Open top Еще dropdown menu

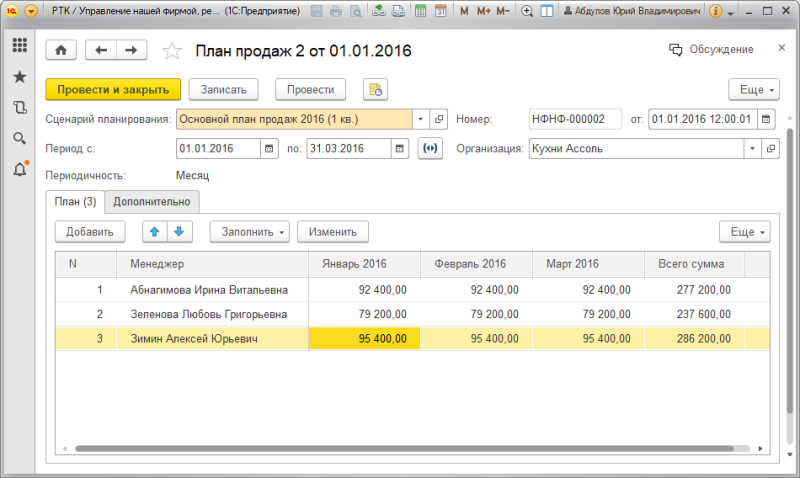[754, 89]
